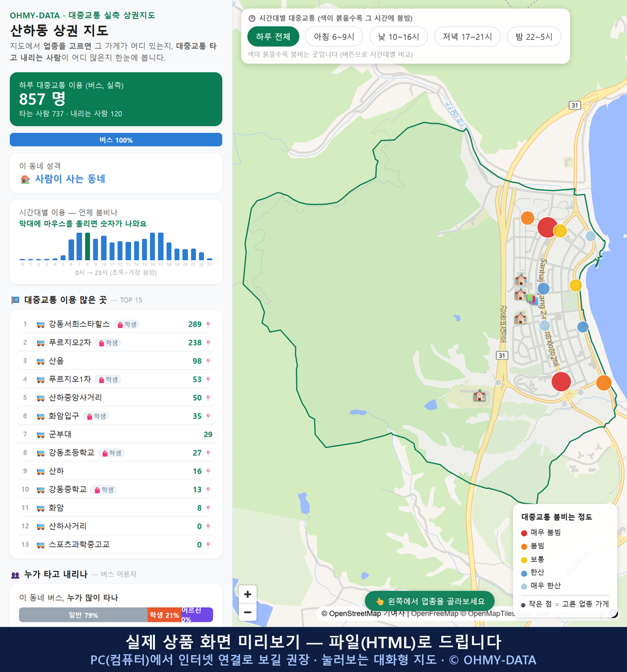Click the house icon next to 사람이 사는 동네
Viewport: 627px width, 672px height.
click(25, 179)
